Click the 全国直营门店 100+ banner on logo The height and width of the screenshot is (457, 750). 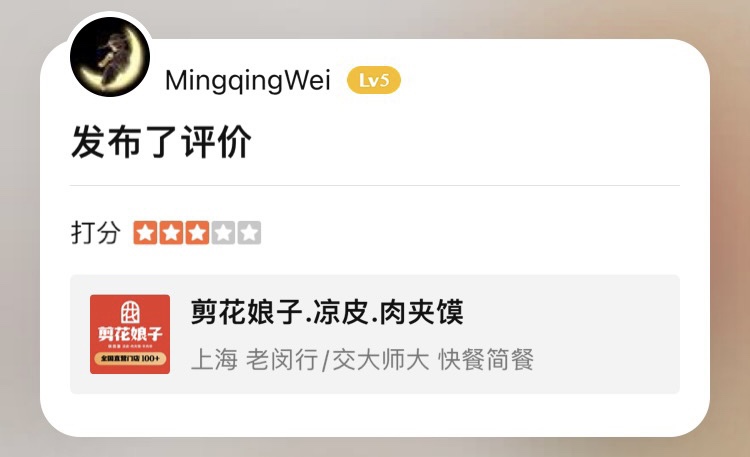(130, 358)
